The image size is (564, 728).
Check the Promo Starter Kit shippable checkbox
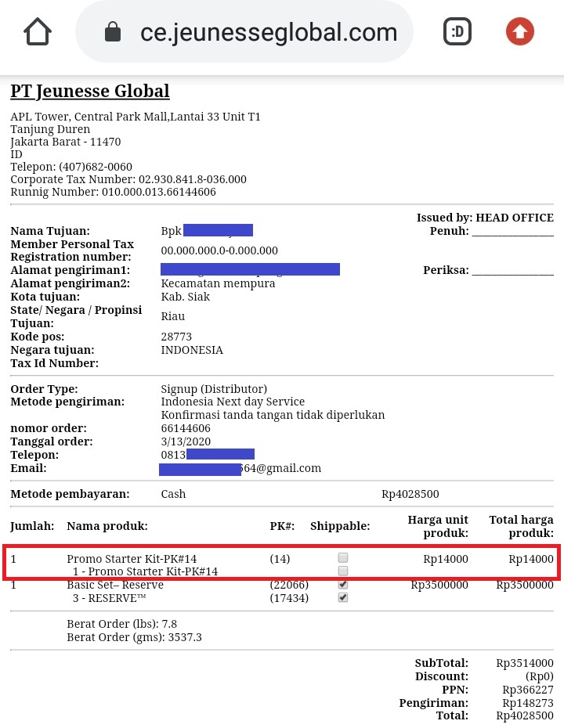343,558
